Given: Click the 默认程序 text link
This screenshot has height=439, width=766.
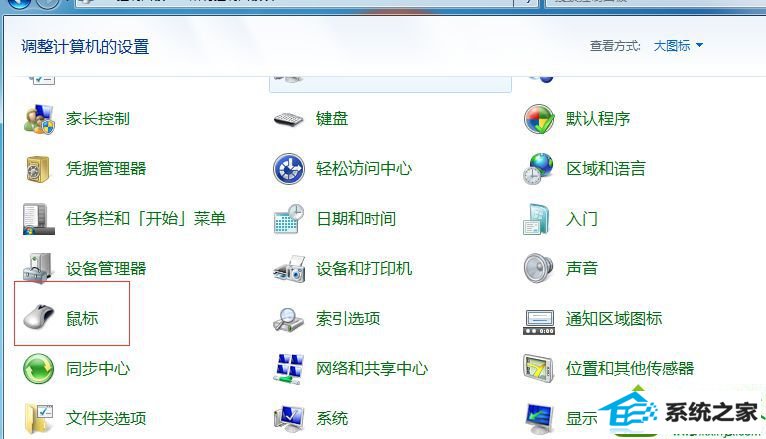Looking at the screenshot, I should [x=598, y=119].
